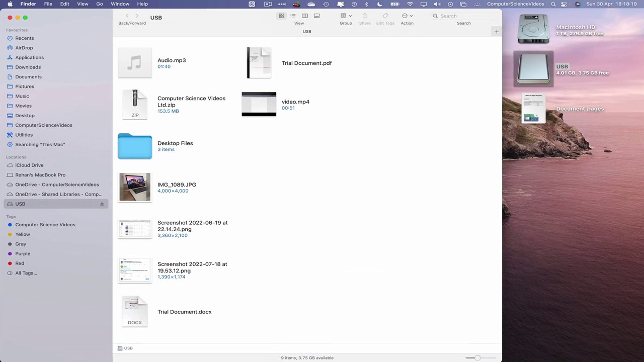Select the USB desktop drive icon
Screen dimensions: 644x362
click(533, 69)
